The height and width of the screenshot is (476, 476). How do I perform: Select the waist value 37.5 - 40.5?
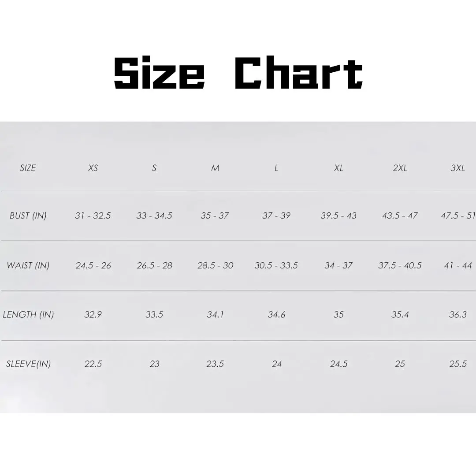pos(400,266)
